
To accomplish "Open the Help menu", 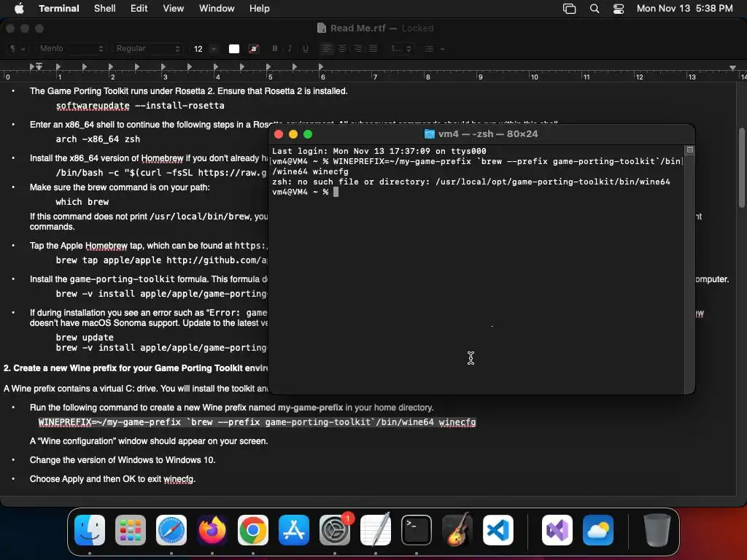I will (260, 8).
